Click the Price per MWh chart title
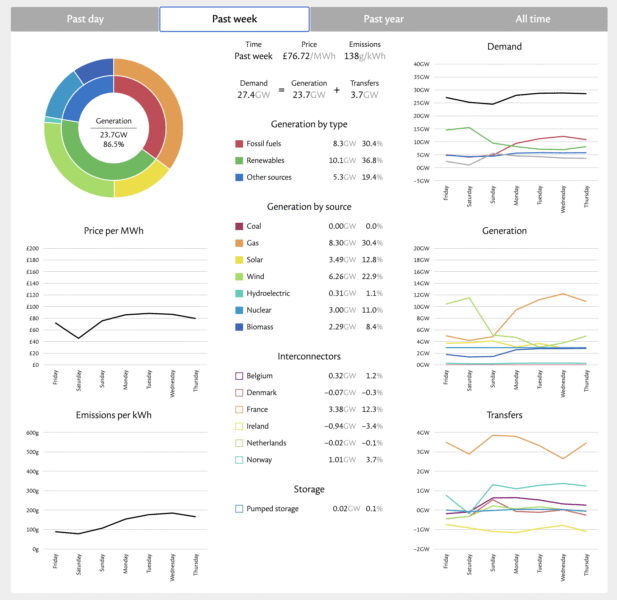The image size is (617, 600). click(x=113, y=231)
